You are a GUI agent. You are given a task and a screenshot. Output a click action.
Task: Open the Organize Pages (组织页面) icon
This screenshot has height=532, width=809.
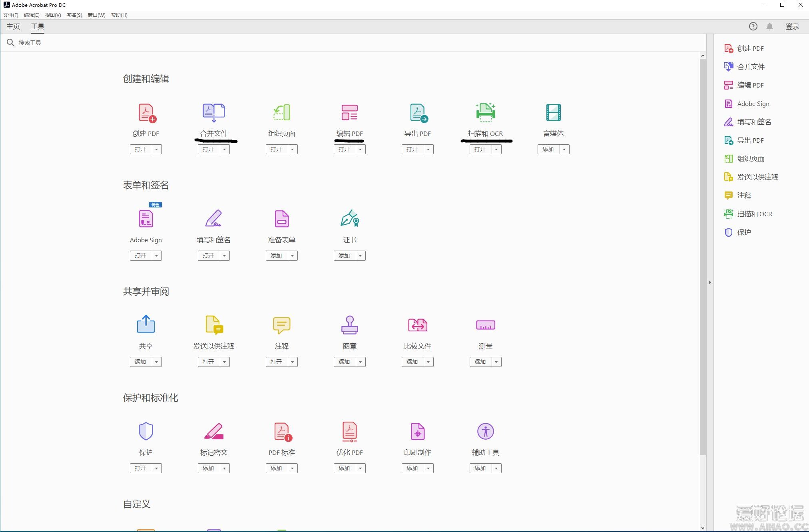282,113
